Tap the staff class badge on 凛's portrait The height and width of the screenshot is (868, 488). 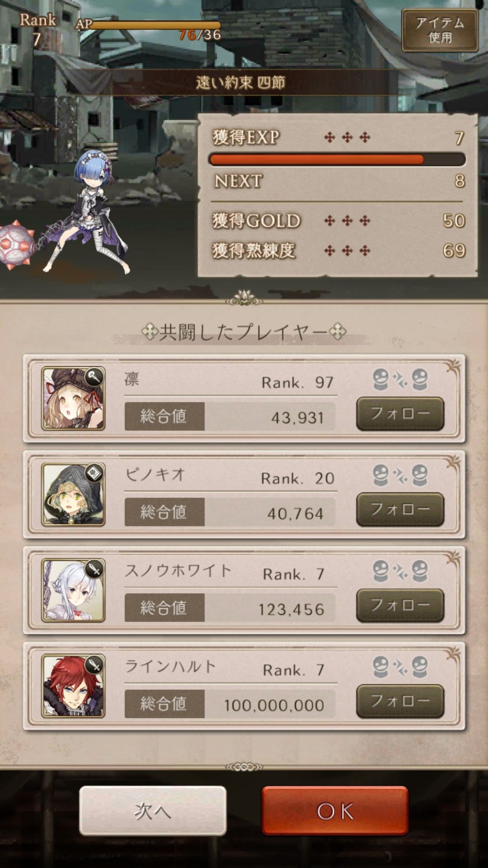point(94,377)
